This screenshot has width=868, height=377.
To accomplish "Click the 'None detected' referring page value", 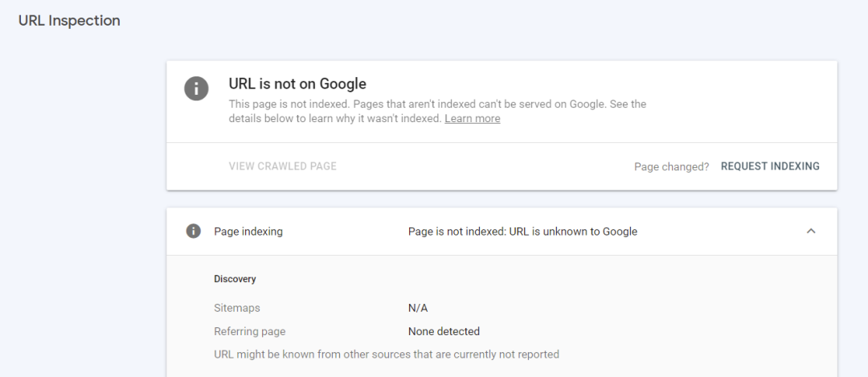I will pos(444,331).
